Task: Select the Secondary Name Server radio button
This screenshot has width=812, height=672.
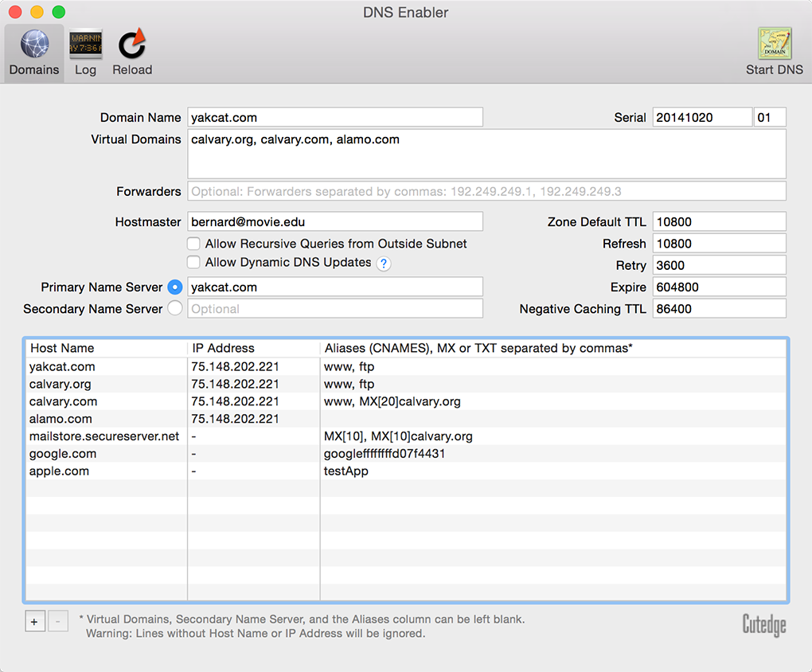Action: (x=175, y=309)
